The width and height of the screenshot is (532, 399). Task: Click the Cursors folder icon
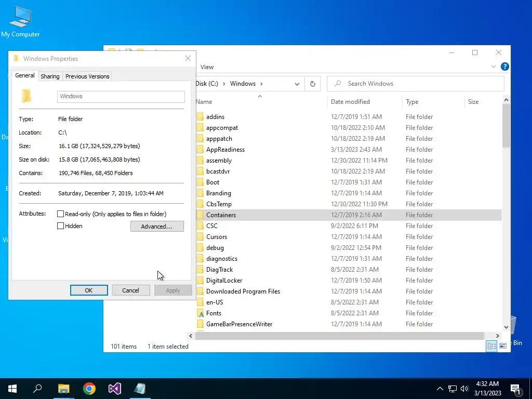point(200,237)
